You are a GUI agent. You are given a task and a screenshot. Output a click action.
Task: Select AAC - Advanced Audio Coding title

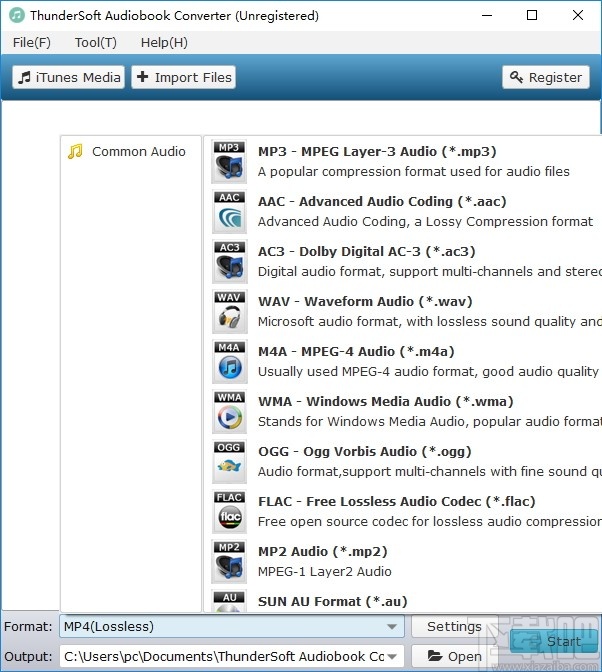[x=382, y=201]
